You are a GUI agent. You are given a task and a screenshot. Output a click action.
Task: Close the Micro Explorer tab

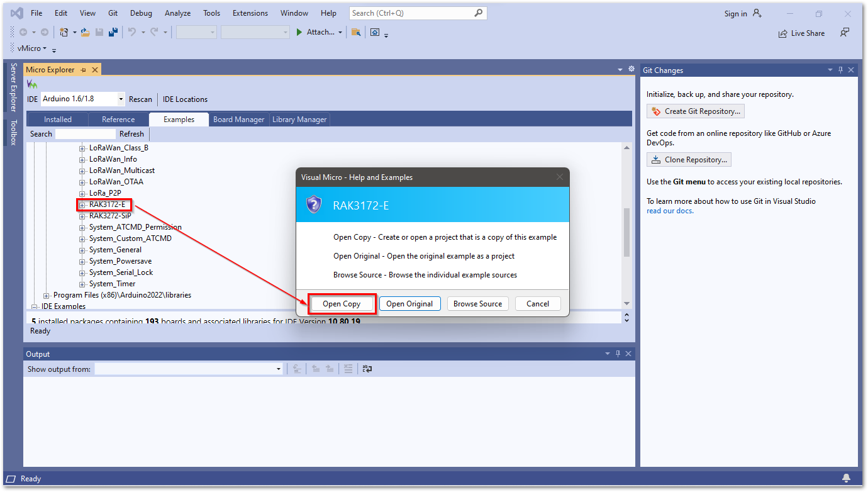tap(95, 70)
